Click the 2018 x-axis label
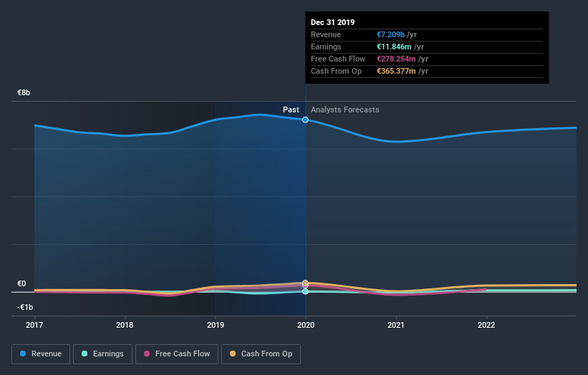The image size is (588, 375). pyautogui.click(x=125, y=325)
